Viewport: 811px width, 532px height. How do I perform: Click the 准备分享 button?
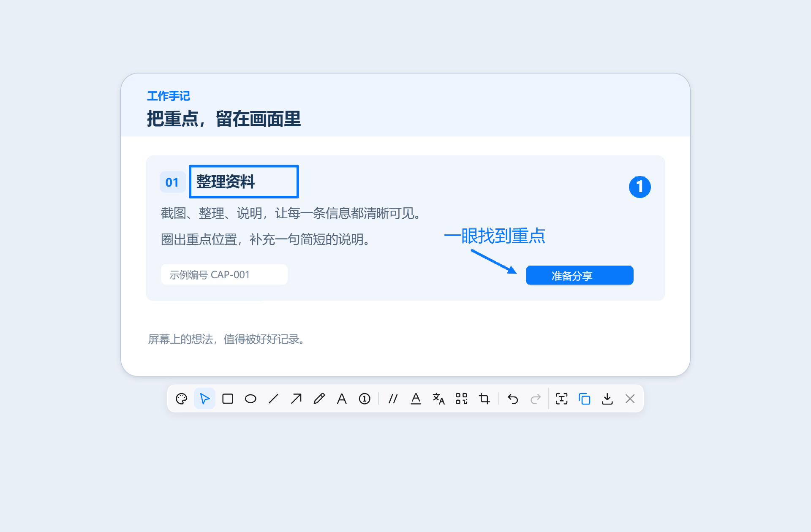point(580,276)
